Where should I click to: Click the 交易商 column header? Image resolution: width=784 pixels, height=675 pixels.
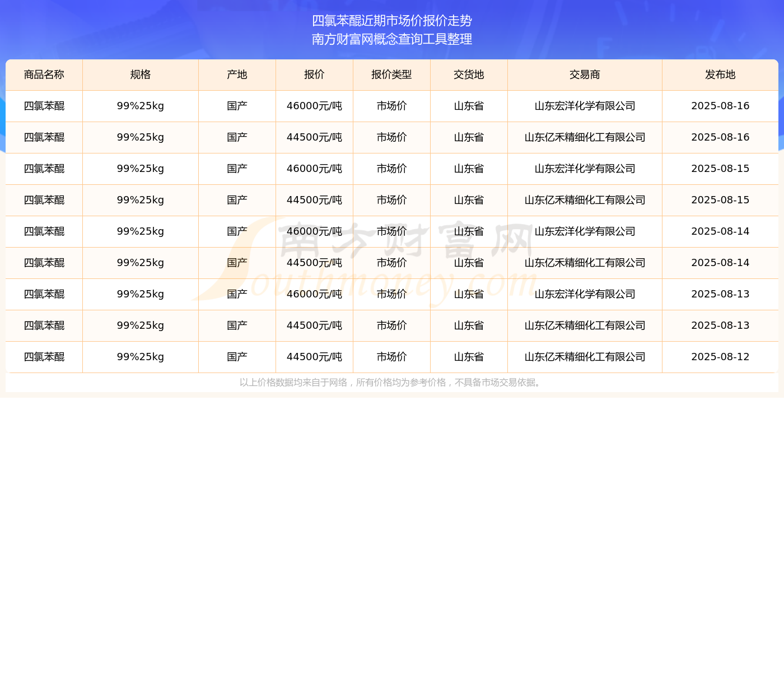(x=585, y=75)
